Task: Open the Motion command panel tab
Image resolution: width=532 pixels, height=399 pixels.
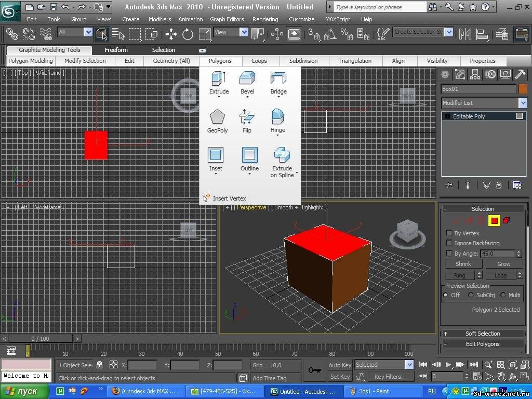Action: (490, 74)
